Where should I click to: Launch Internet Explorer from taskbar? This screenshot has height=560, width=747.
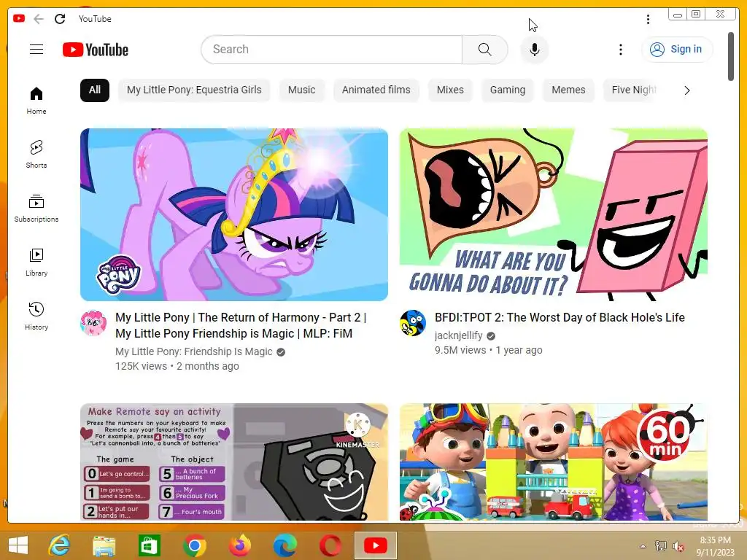[x=59, y=545]
